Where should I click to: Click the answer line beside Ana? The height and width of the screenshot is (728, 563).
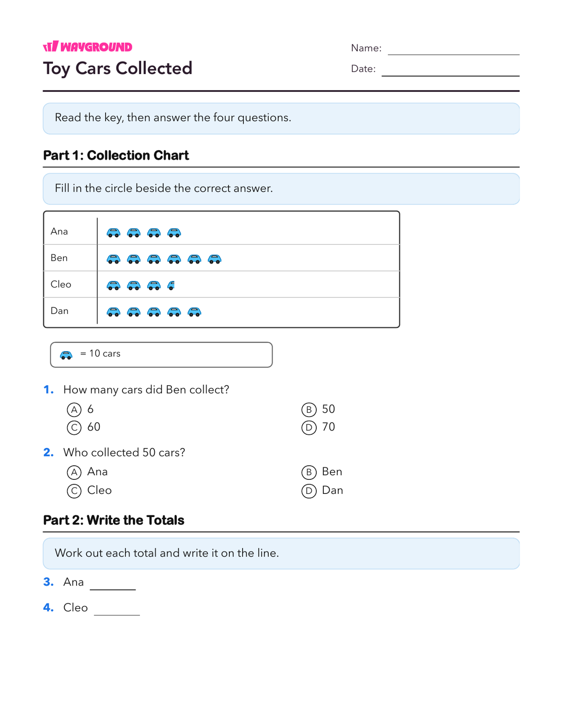pos(113,589)
